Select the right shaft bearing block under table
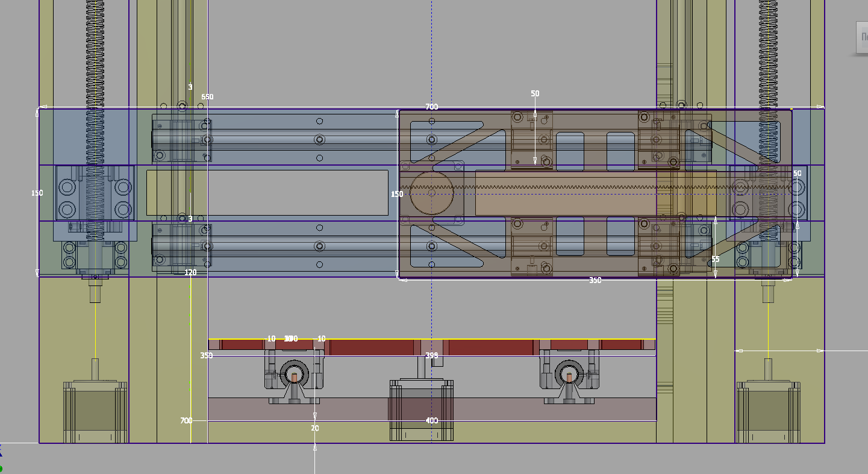Screen dimensions: 868x474 click(x=569, y=378)
